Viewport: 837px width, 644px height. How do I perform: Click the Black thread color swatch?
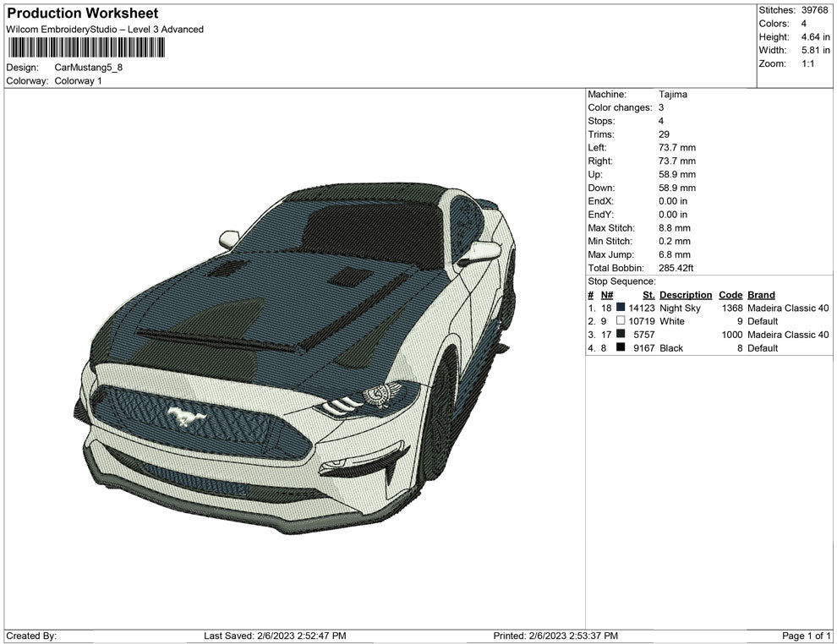coord(621,348)
